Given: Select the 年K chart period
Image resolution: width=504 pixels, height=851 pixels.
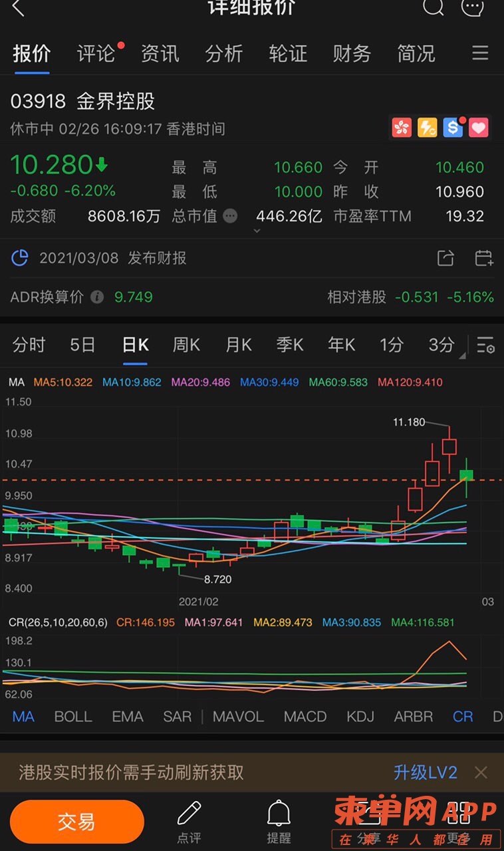Looking at the screenshot, I should (341, 345).
